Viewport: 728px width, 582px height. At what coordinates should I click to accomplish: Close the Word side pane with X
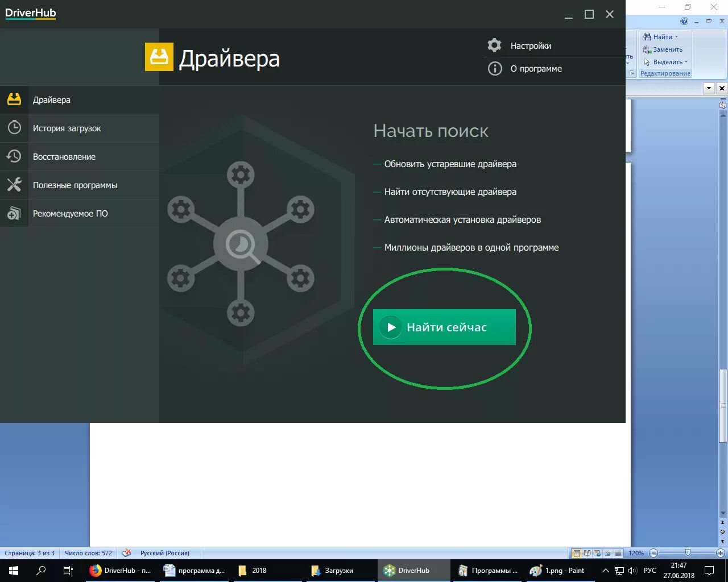[722, 88]
